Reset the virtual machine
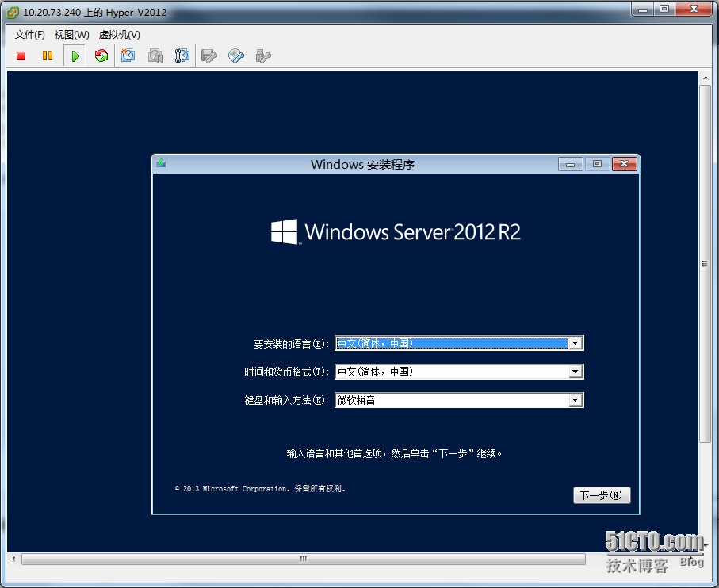The width and height of the screenshot is (719, 588). coord(101,56)
